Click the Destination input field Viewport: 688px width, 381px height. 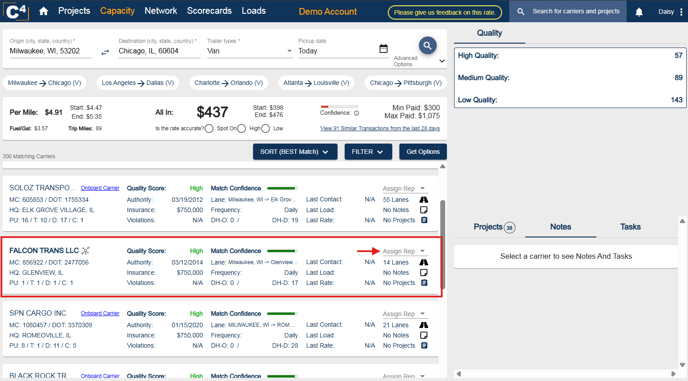click(159, 51)
